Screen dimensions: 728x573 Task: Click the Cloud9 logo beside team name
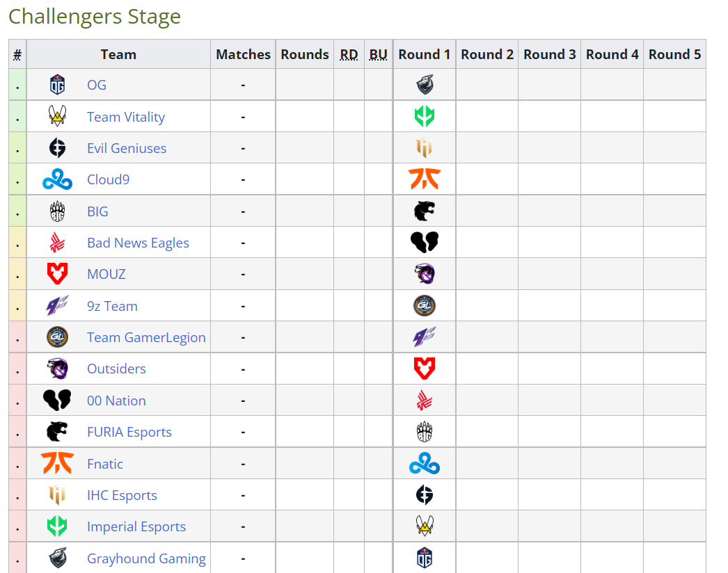tap(57, 179)
